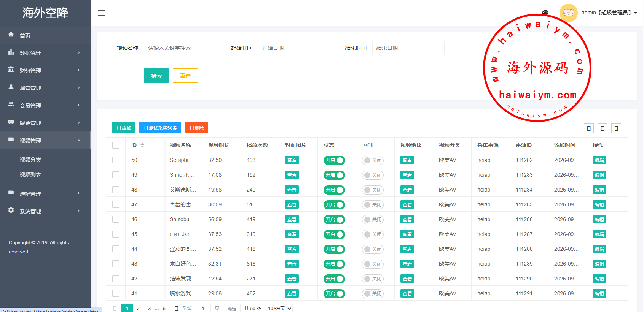The width and height of the screenshot is (644, 312).
Task: Click the 数据统计 bar chart icon
Action: (11, 52)
